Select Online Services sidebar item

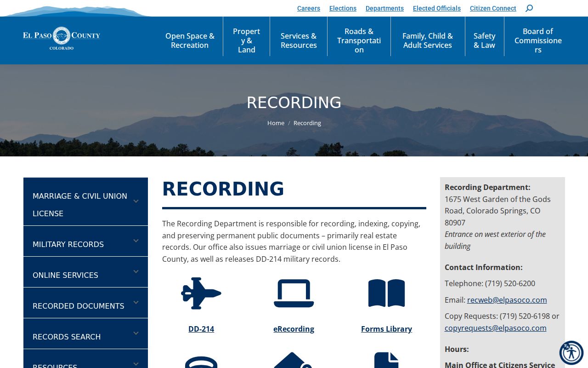pos(85,272)
